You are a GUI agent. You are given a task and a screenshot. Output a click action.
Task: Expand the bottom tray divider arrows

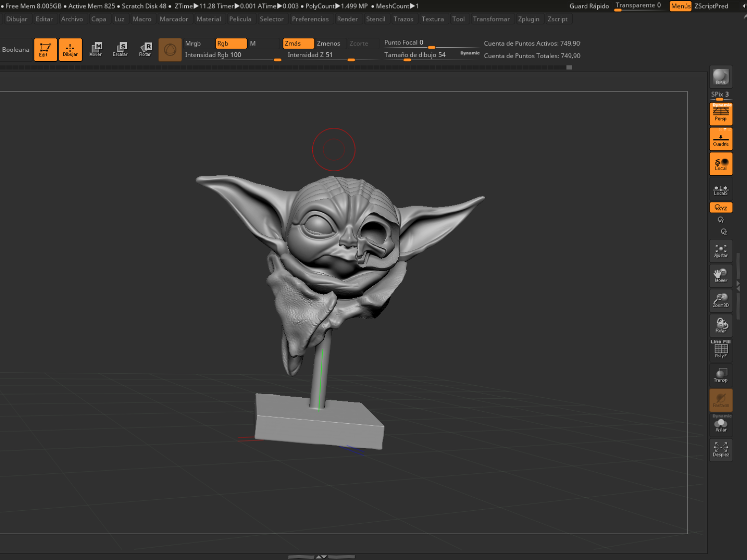pyautogui.click(x=321, y=557)
